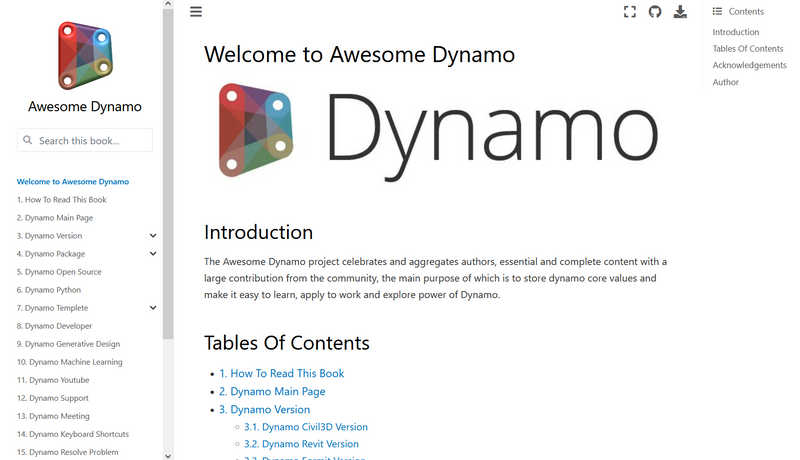Image resolution: width=800 pixels, height=460 pixels.
Task: Follow the 3. Dynamo Version content link
Action: [x=264, y=410]
